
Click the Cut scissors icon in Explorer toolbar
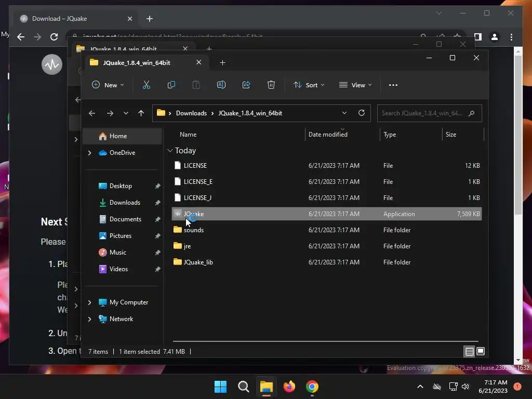pyautogui.click(x=146, y=85)
